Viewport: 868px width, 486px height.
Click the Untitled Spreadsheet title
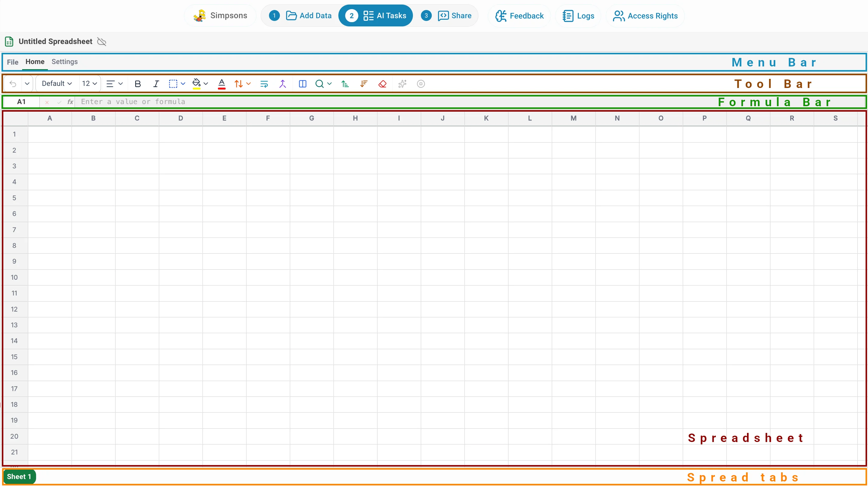55,42
